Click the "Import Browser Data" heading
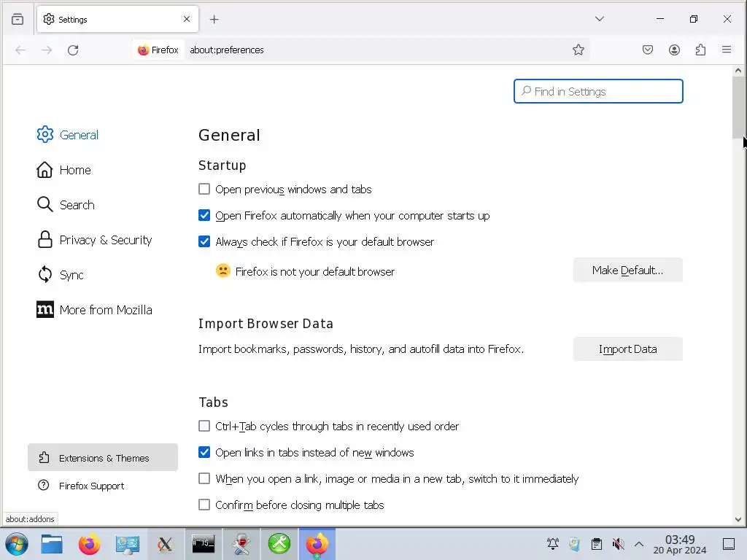The width and height of the screenshot is (747, 560). point(266,324)
